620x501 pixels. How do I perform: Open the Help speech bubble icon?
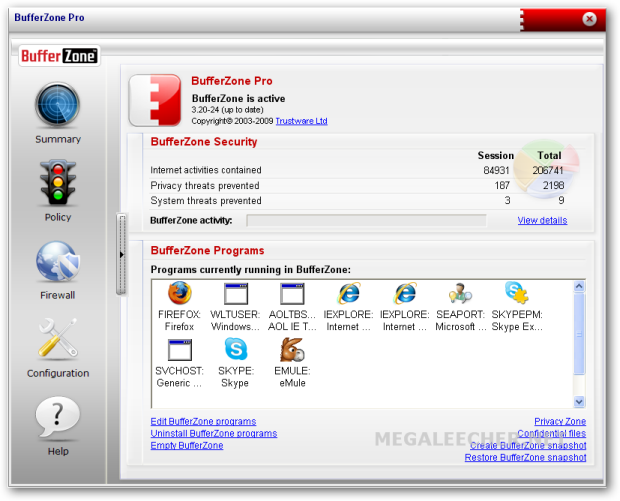tap(58, 417)
